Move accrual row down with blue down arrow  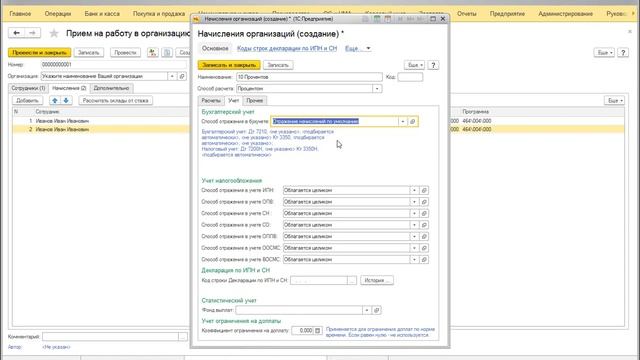coord(66,100)
